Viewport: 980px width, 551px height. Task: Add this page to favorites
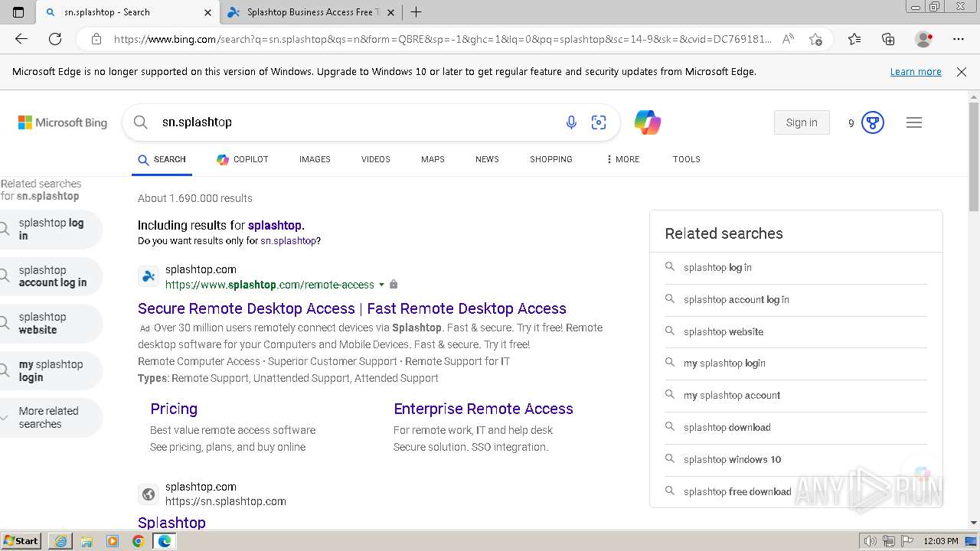(x=815, y=39)
